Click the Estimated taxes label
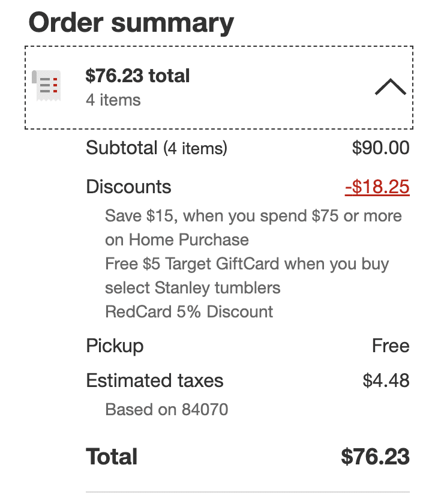432x504 pixels. coord(154,380)
